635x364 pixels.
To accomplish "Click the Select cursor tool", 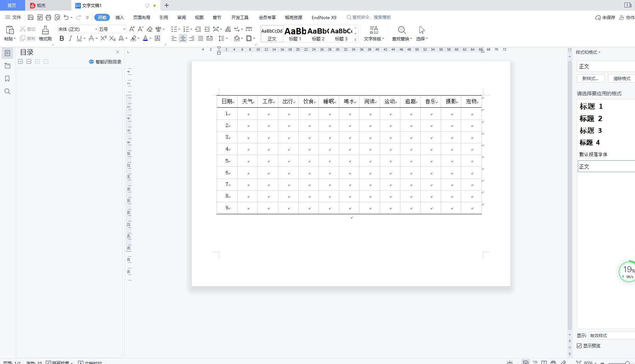I will 422,30.
